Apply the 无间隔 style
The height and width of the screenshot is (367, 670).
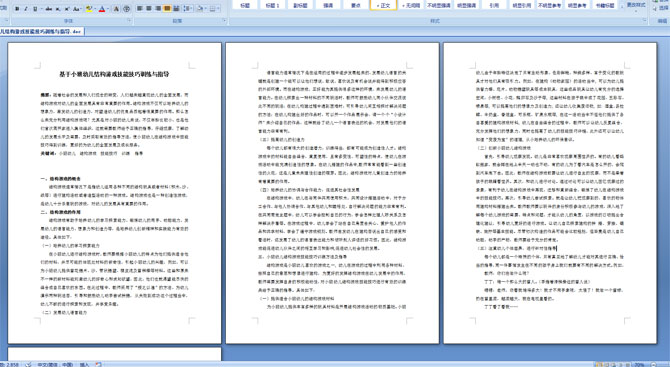(x=411, y=5)
